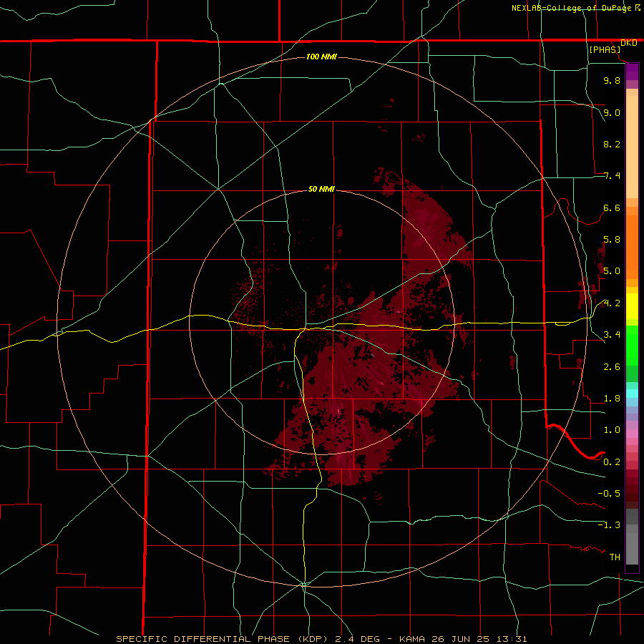Image resolution: width=644 pixels, height=644 pixels.
Task: Click the 2.6 value on the color scale
Action: pos(612,367)
